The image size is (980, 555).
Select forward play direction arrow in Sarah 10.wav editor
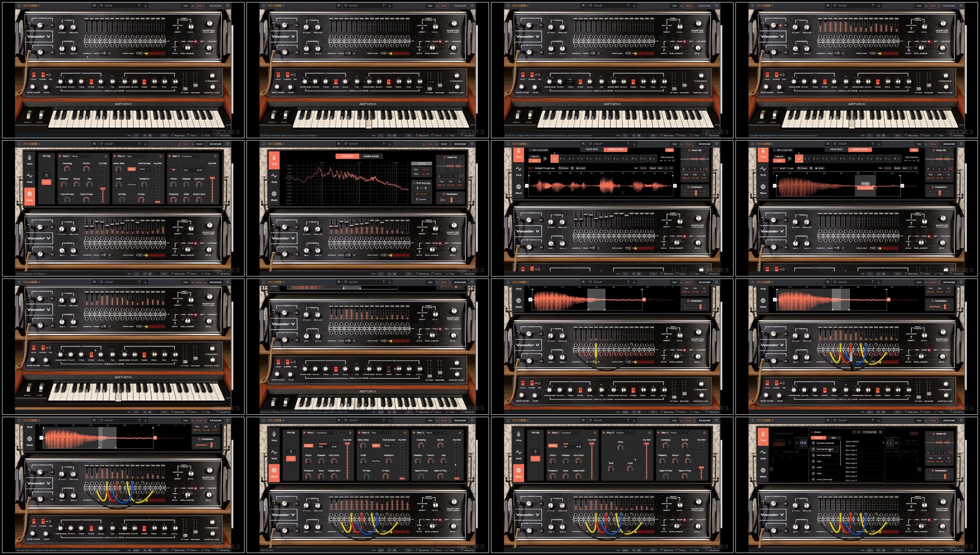coord(906,160)
